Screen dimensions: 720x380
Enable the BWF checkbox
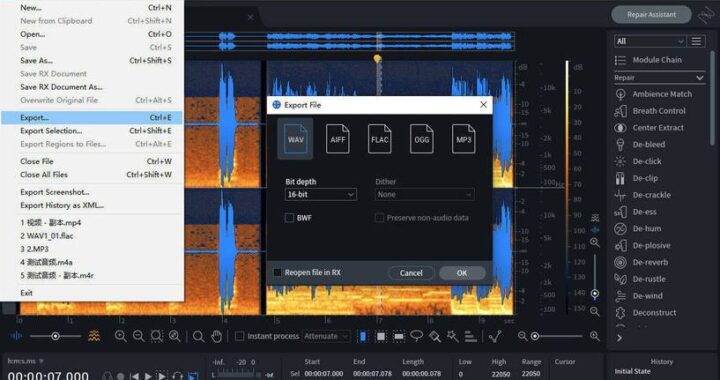(289, 218)
